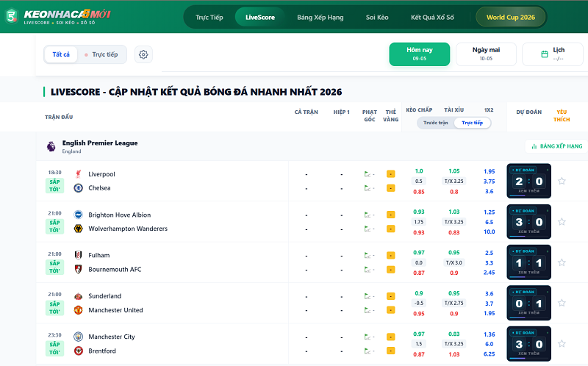The height and width of the screenshot is (366, 588).
Task: Click Manchester United's yellow card icon
Action: click(391, 310)
